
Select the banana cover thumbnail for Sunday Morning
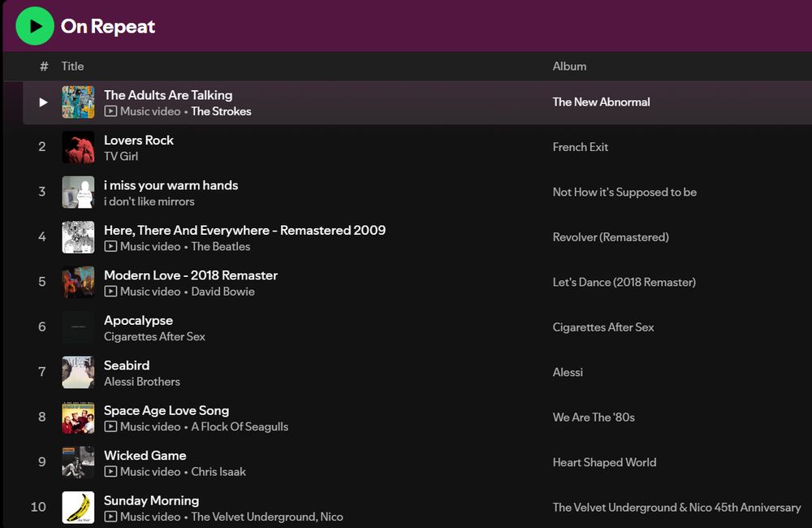click(78, 508)
